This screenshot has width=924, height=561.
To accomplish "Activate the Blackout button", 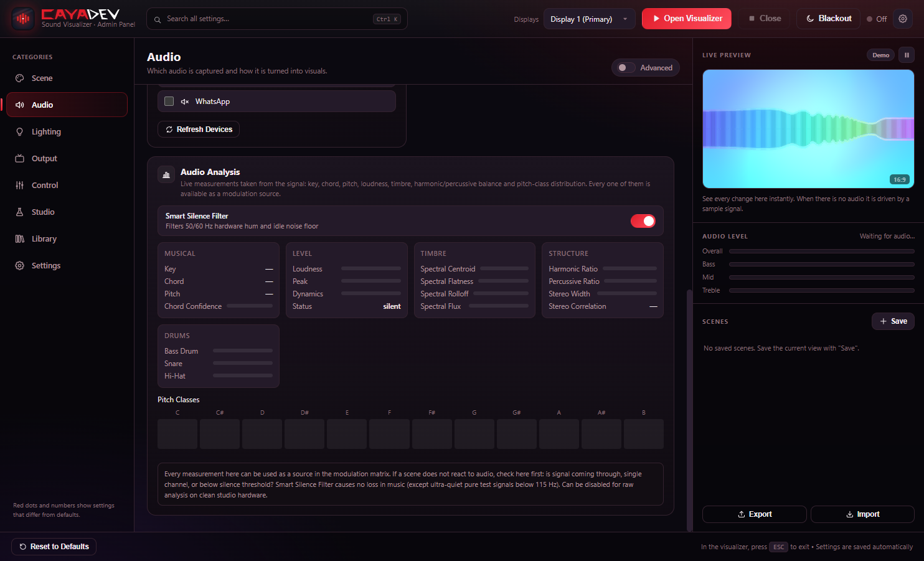I will pos(829,19).
